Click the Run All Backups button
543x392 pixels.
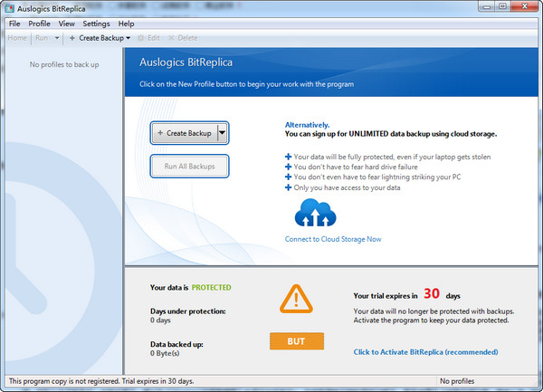pyautogui.click(x=189, y=167)
